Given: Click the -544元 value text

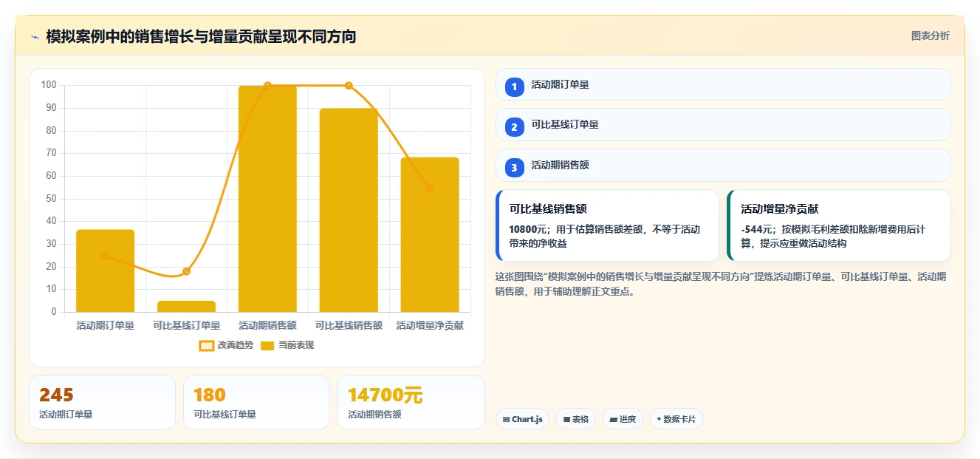Looking at the screenshot, I should click(x=758, y=229).
